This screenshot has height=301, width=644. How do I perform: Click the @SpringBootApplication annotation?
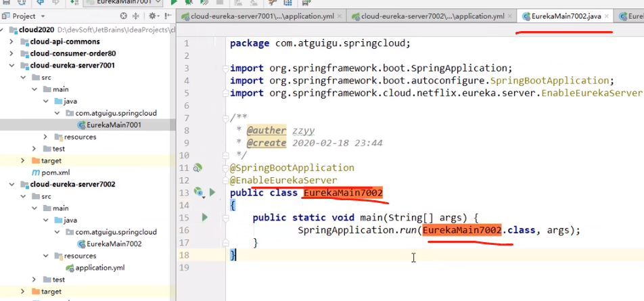pyautogui.click(x=292, y=168)
